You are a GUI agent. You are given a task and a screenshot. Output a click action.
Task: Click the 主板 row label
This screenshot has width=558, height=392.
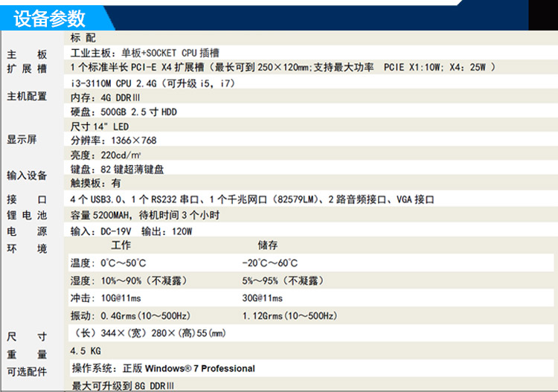coord(27,54)
